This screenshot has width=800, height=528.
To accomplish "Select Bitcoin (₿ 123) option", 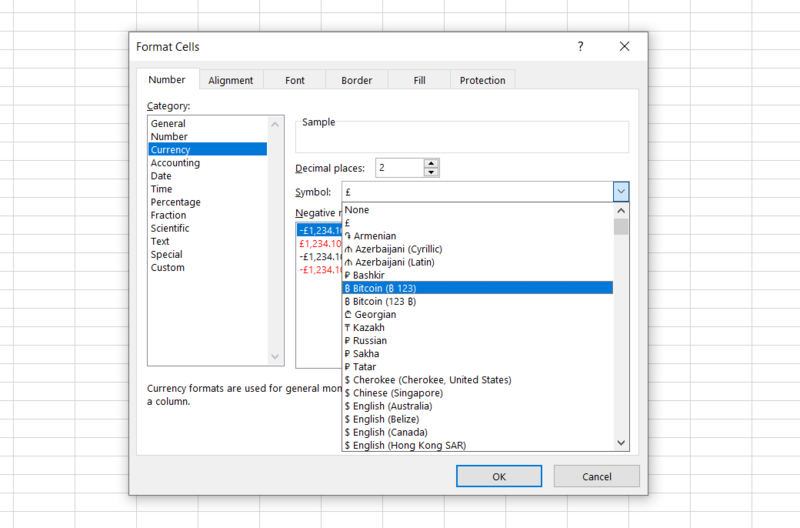I will click(x=478, y=288).
